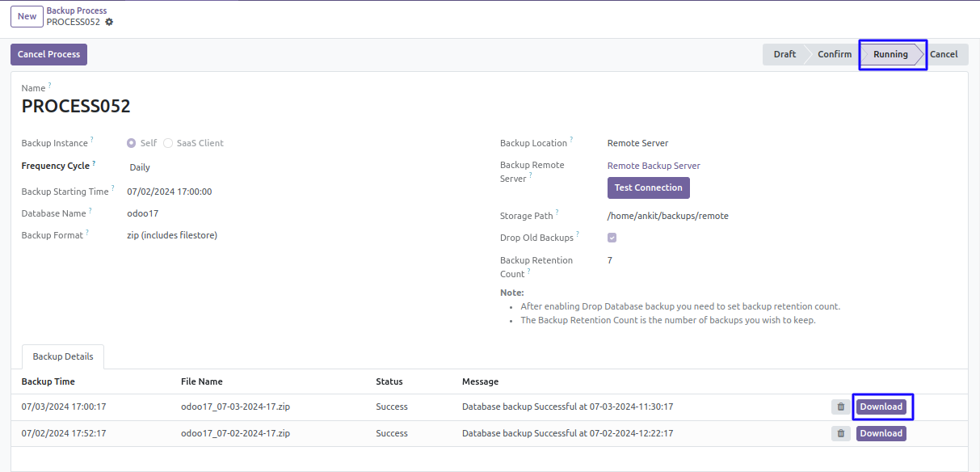Viewport: 980px width, 472px height.
Task: Click help tooltip icon beside Backup Instance
Action: [92, 139]
